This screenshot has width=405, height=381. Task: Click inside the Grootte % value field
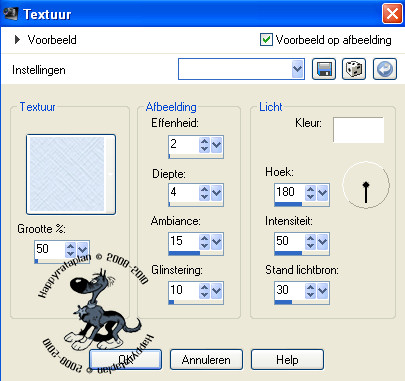[50, 249]
